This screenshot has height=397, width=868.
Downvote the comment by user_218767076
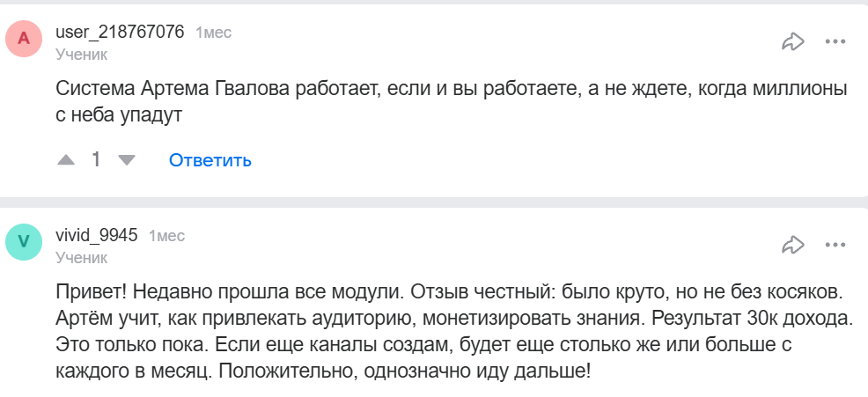(x=127, y=160)
